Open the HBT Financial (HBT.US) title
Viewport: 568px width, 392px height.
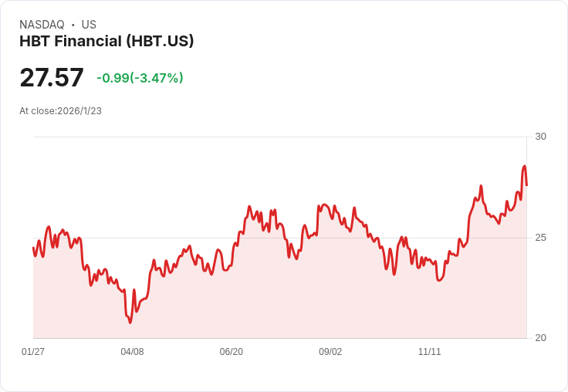point(106,41)
